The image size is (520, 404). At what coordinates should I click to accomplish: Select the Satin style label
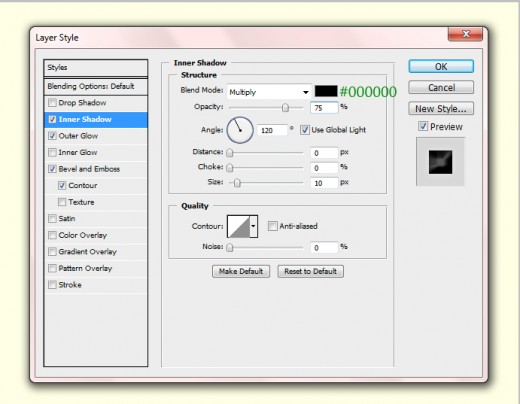(67, 218)
